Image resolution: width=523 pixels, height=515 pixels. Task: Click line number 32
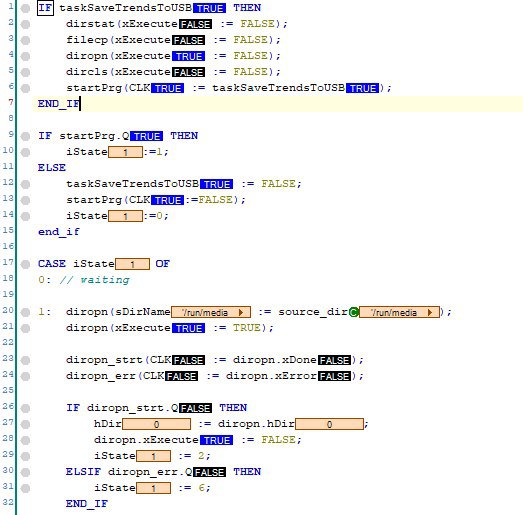point(8,502)
